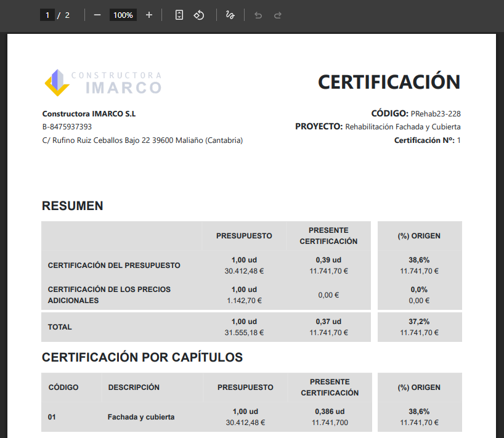Click the zoom out minus button

pos(97,15)
